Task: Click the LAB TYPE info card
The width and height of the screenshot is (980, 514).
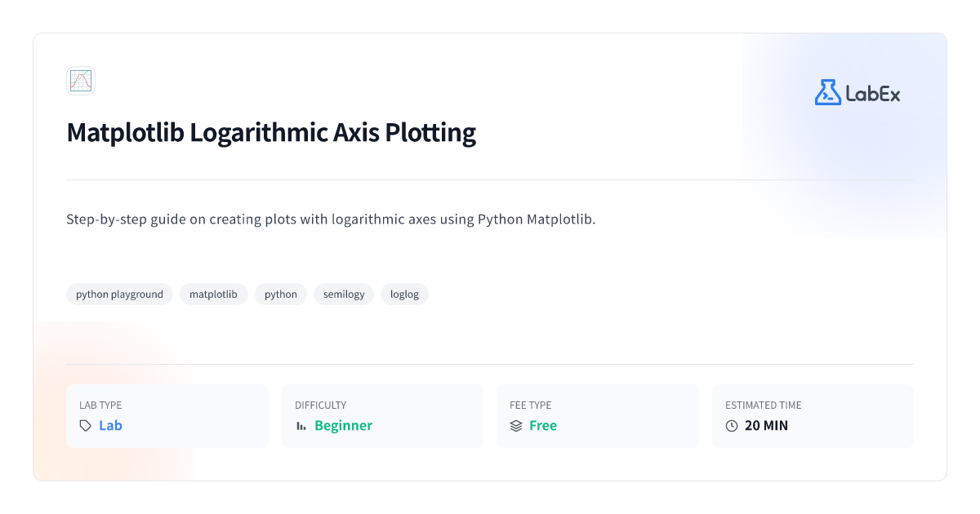Action: 167,416
